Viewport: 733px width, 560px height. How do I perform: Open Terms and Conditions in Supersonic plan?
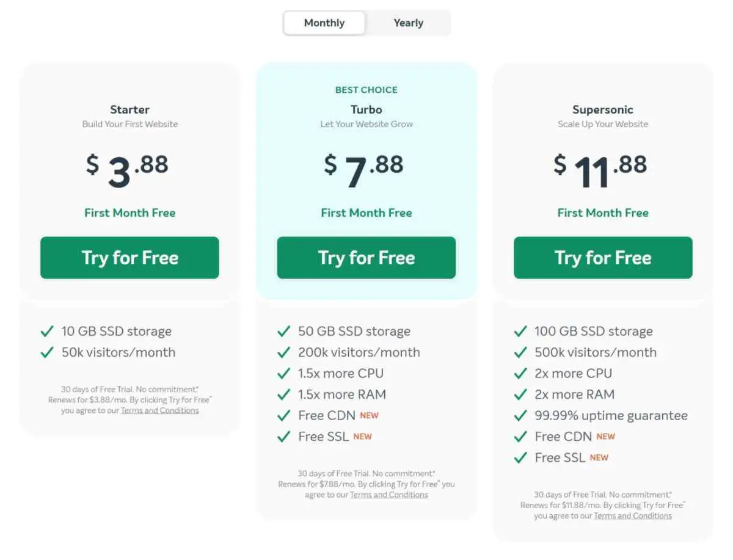click(633, 516)
